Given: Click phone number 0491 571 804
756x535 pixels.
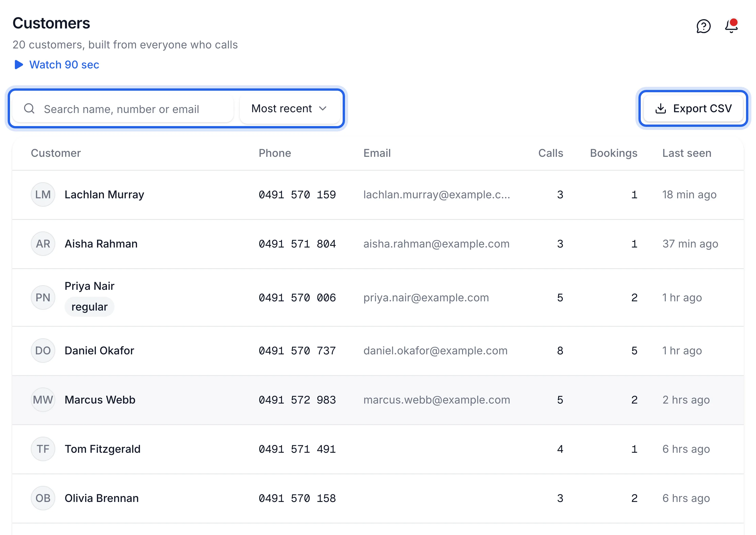Looking at the screenshot, I should (297, 244).
